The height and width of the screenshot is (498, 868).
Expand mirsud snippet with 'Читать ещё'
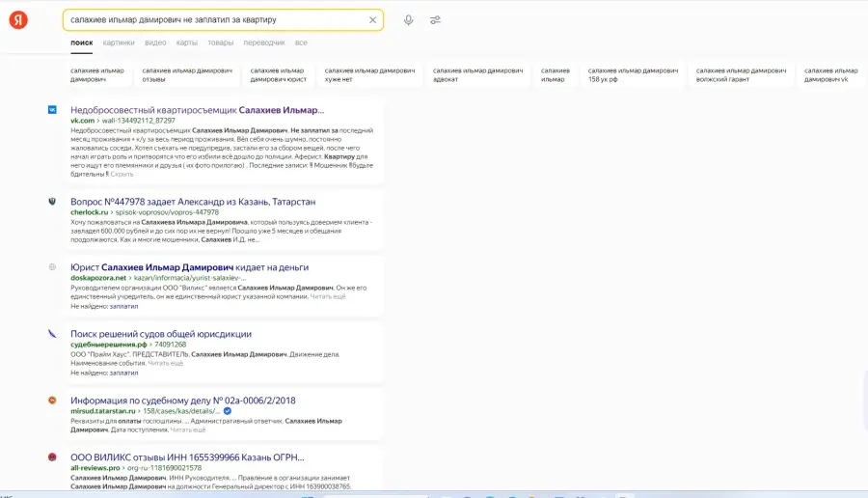pyautogui.click(x=188, y=429)
